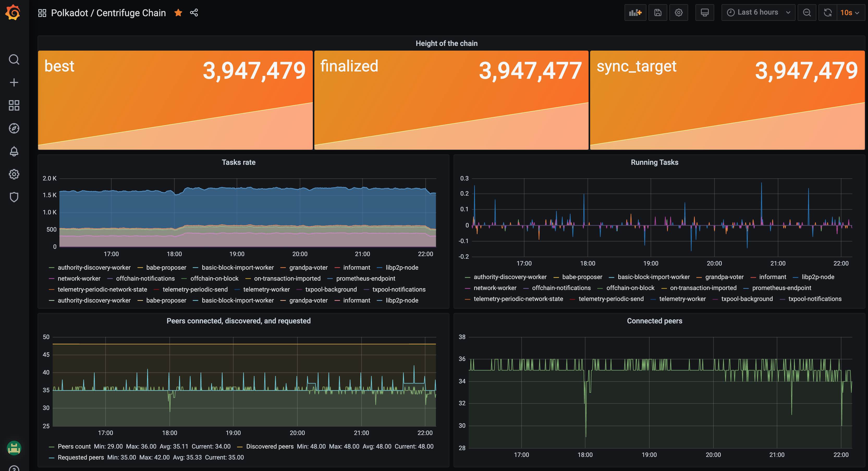Image resolution: width=868 pixels, height=471 pixels.
Task: Toggle grandpa-voter series in Running Tasks legend
Action: coord(724,277)
